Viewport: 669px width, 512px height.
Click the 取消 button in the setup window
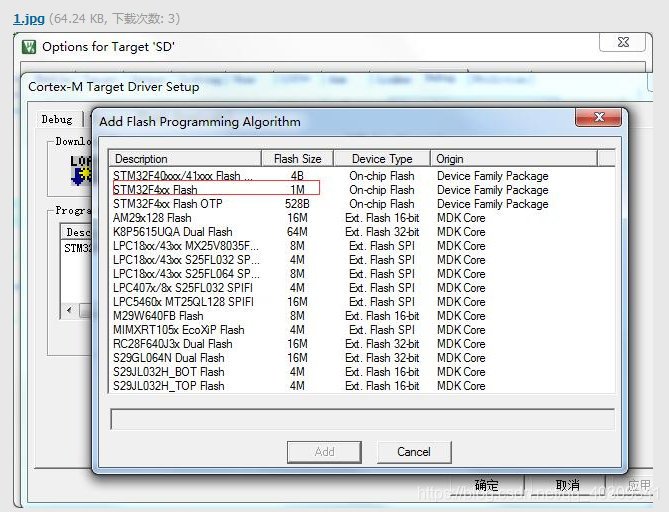point(567,486)
